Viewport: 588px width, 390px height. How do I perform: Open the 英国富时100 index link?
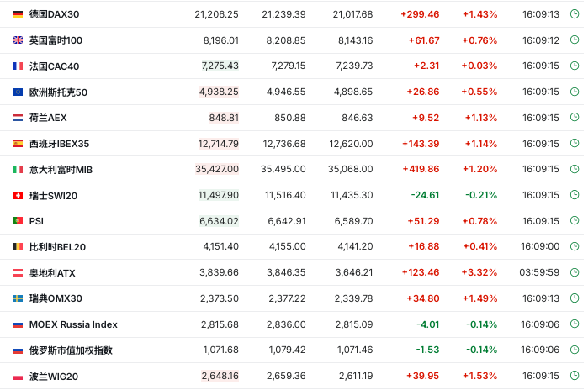tap(56, 40)
